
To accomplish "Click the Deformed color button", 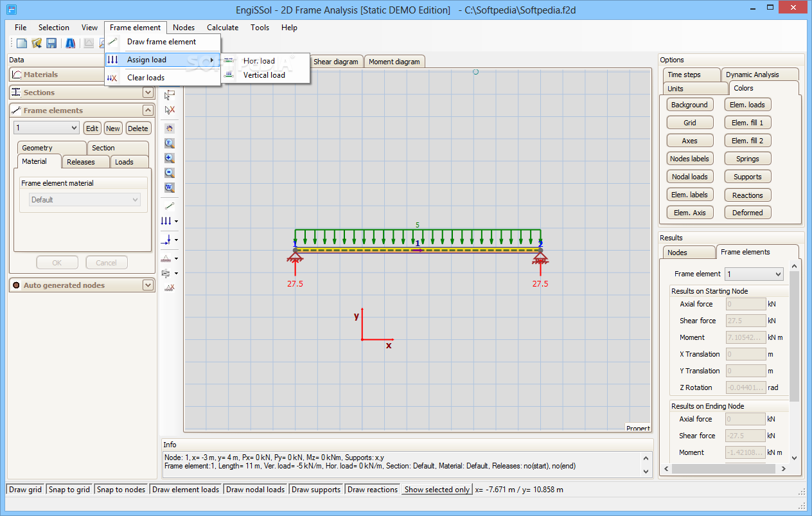I will (x=748, y=213).
